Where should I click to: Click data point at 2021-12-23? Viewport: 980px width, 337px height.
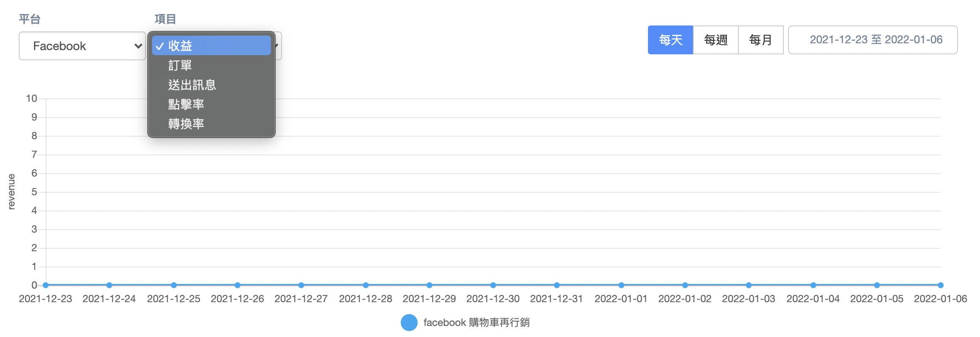pos(46,285)
